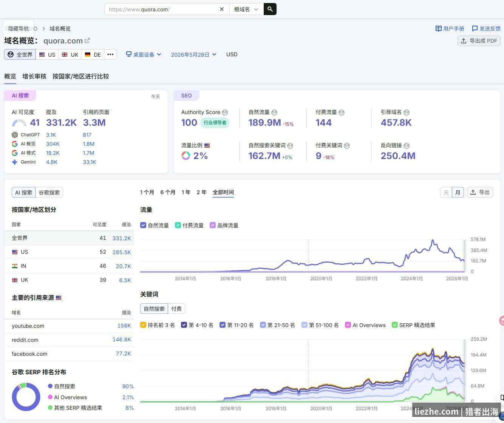Click the India flag in country table

(x=15, y=266)
